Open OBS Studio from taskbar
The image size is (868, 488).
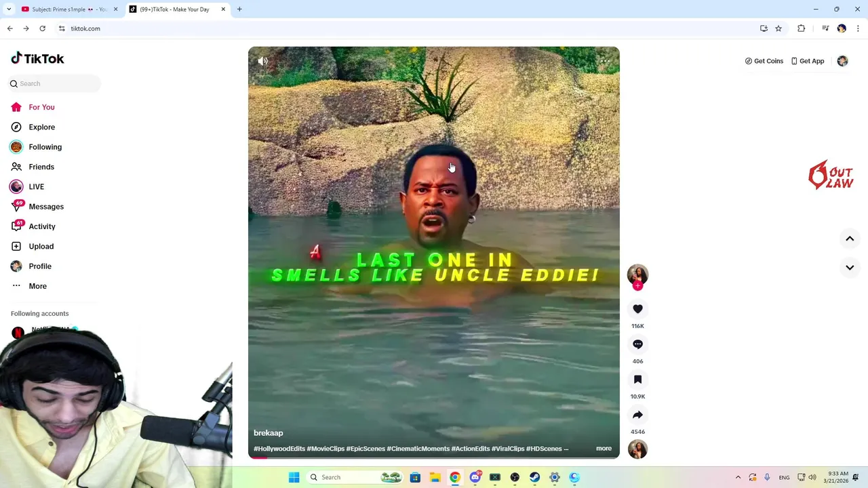coord(515,477)
